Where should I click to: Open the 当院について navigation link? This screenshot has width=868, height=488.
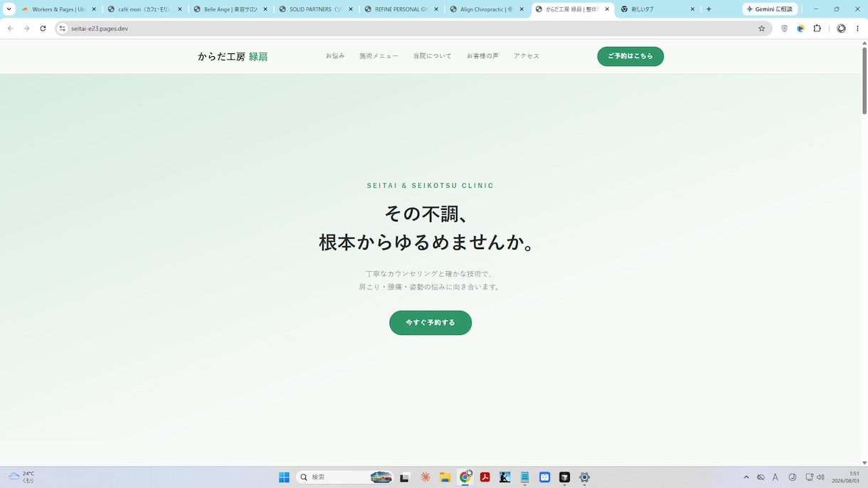click(x=433, y=56)
